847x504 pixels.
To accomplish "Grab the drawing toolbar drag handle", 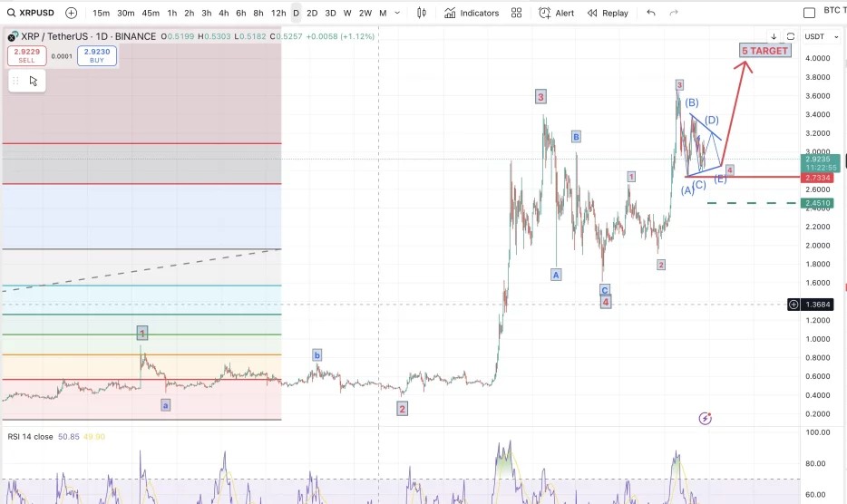I will (15, 81).
